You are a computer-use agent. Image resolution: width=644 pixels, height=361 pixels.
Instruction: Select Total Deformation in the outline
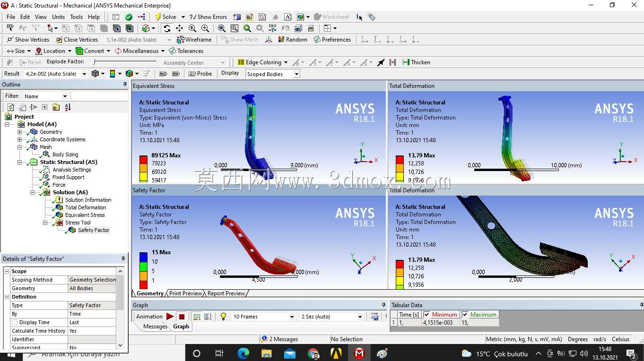(x=86, y=207)
